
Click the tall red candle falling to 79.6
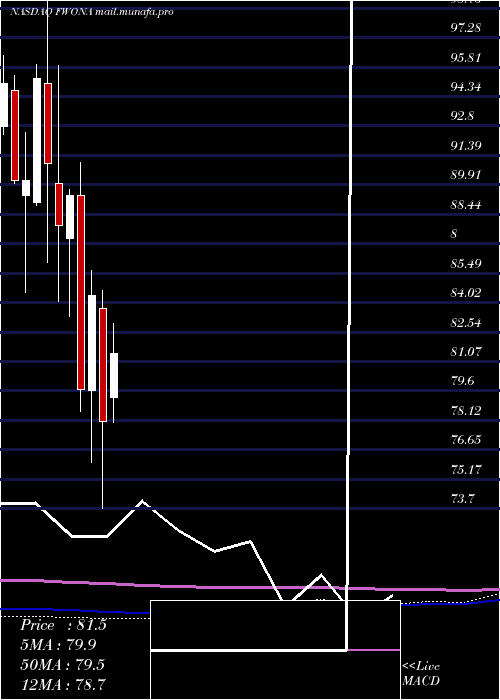tap(80, 292)
